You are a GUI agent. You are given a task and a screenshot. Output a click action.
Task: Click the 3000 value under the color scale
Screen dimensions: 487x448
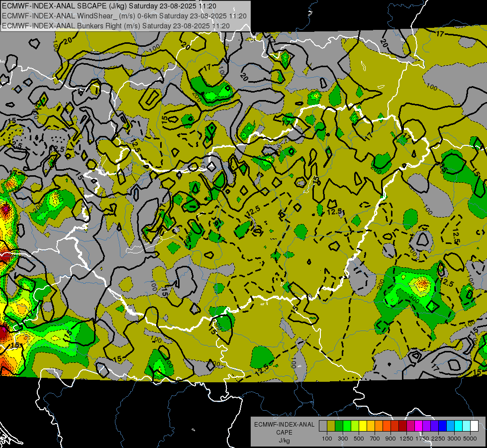click(454, 439)
